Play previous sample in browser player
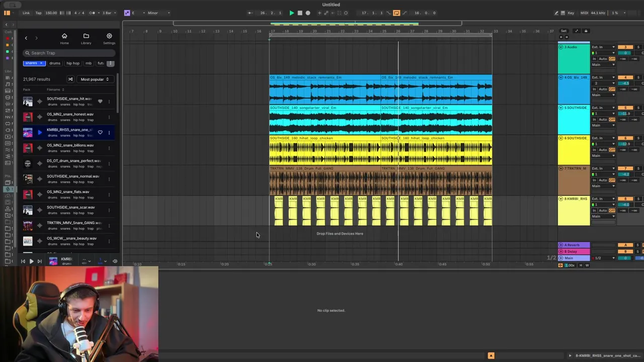This screenshot has height=362, width=644. (23, 261)
